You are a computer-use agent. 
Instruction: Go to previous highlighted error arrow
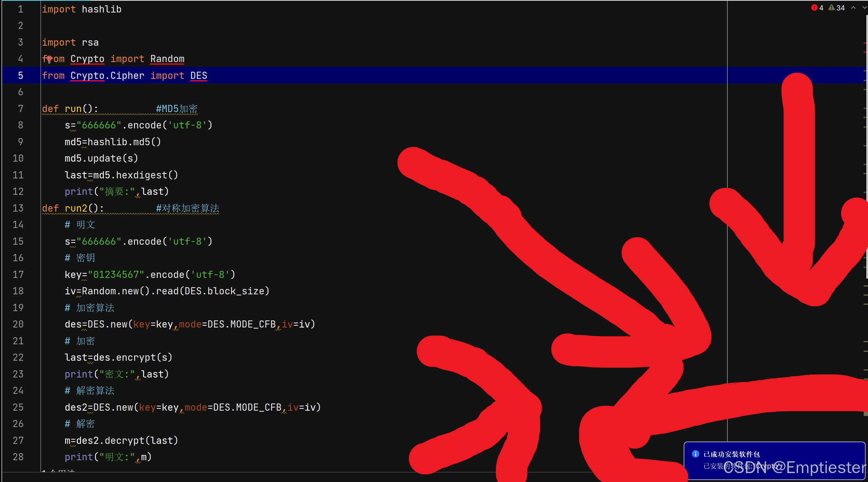click(x=853, y=7)
